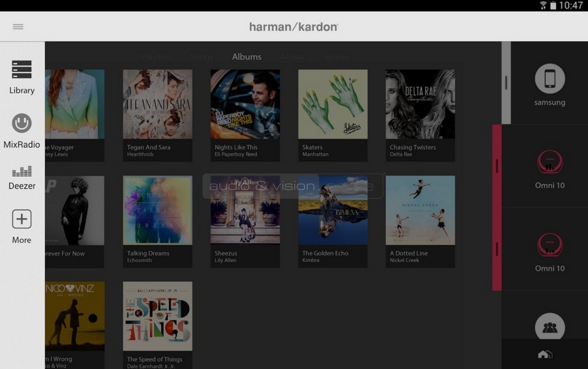Open A Dotted Line album cover
The height and width of the screenshot is (369, 588).
[x=420, y=210]
